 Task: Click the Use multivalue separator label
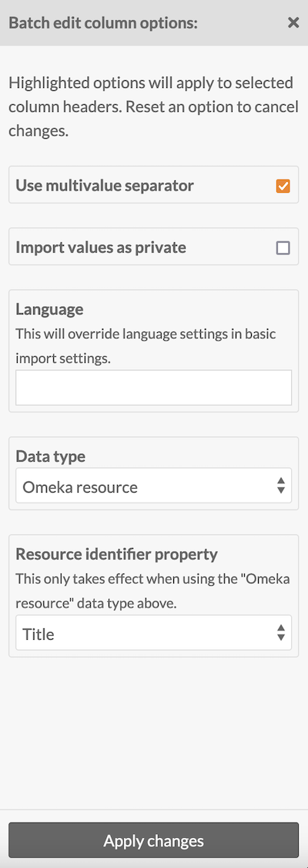(x=105, y=186)
